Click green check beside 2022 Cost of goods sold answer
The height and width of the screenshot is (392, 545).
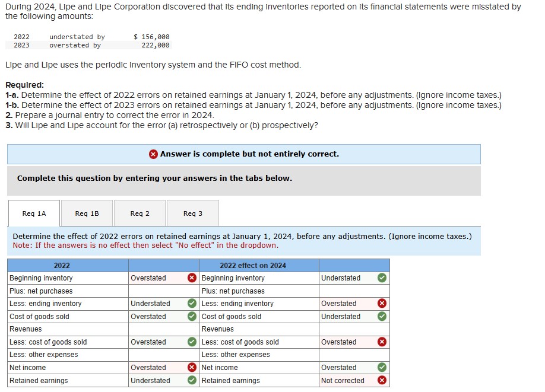(192, 316)
